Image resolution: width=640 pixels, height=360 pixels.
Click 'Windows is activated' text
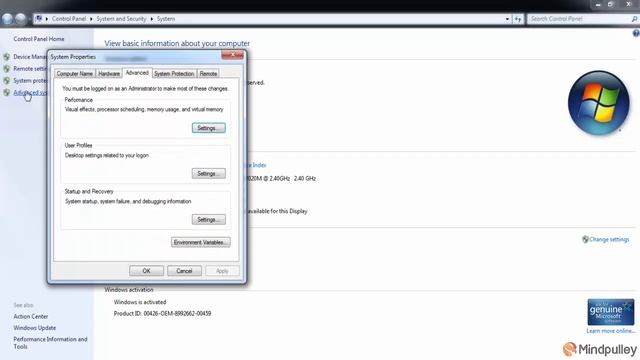coord(140,302)
